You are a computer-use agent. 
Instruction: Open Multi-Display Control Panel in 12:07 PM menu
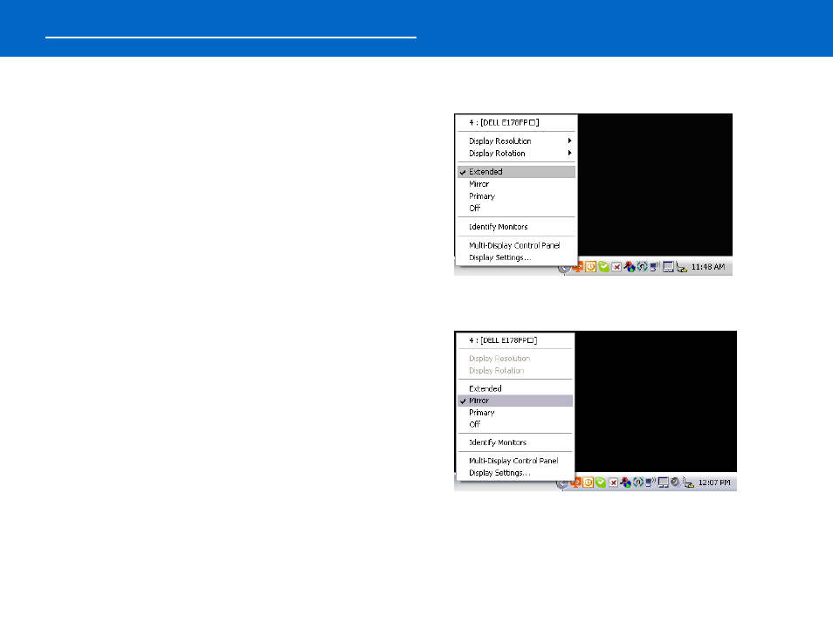515,461
